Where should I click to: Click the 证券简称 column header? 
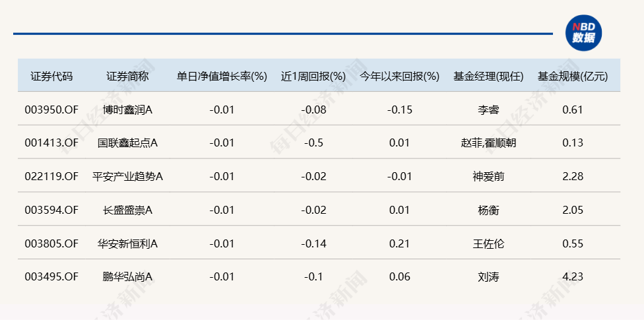click(128, 77)
